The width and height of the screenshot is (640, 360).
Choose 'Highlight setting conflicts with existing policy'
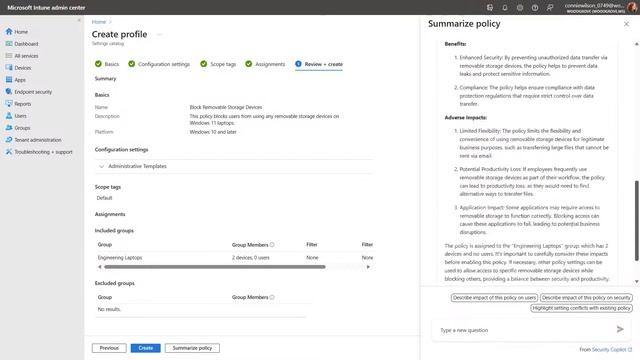pyautogui.click(x=581, y=308)
